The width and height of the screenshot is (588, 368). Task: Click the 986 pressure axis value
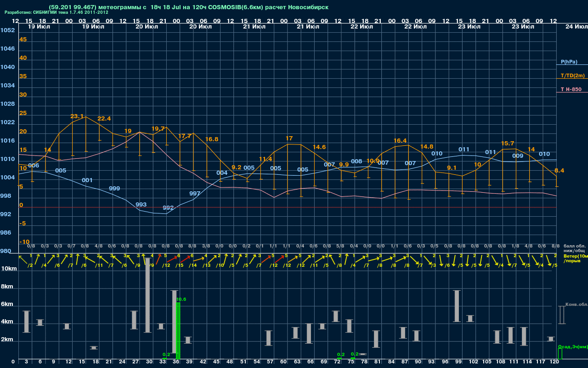point(6,233)
